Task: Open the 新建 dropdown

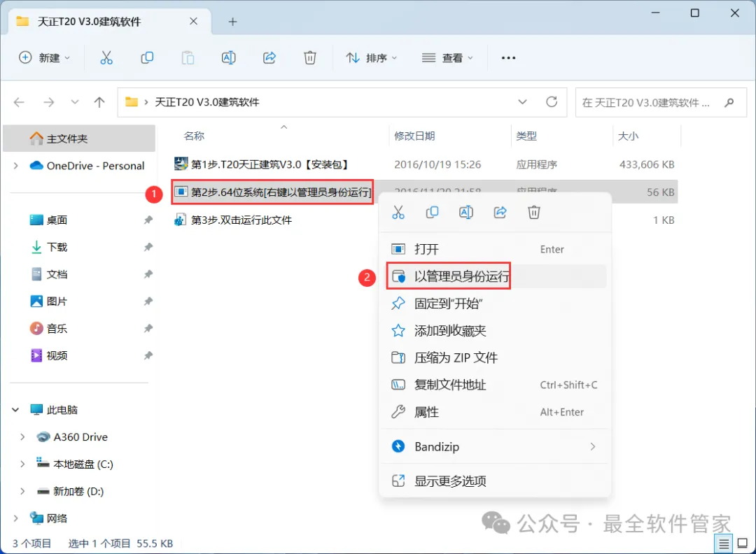Action: (x=45, y=58)
